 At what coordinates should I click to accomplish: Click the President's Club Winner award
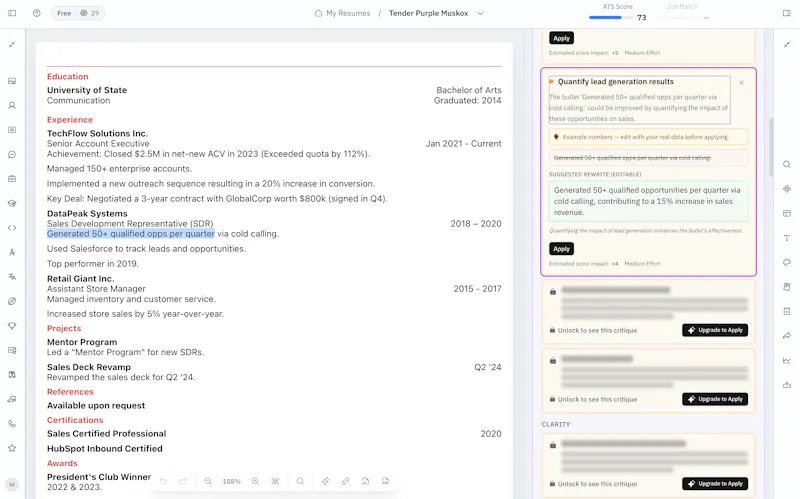point(99,477)
